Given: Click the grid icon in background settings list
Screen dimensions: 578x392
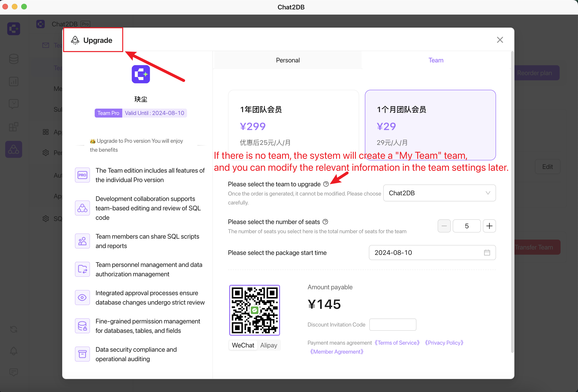Looking at the screenshot, I should pyautogui.click(x=45, y=132).
